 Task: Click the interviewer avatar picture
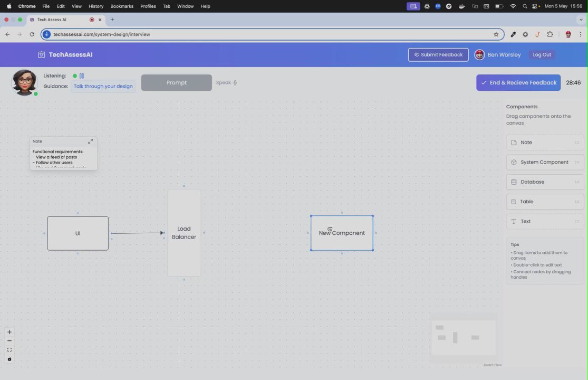[x=24, y=82]
